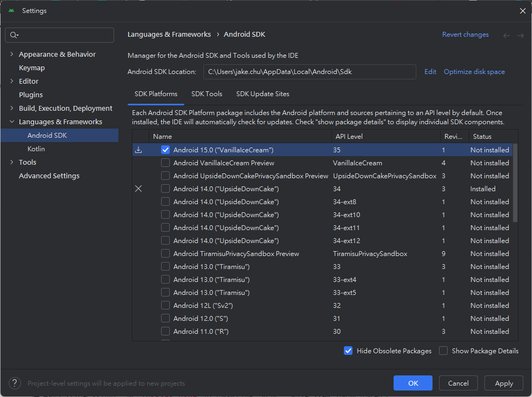The image size is (532, 397).
Task: Check Android 11.0 R checkbox
Action: pos(165,331)
